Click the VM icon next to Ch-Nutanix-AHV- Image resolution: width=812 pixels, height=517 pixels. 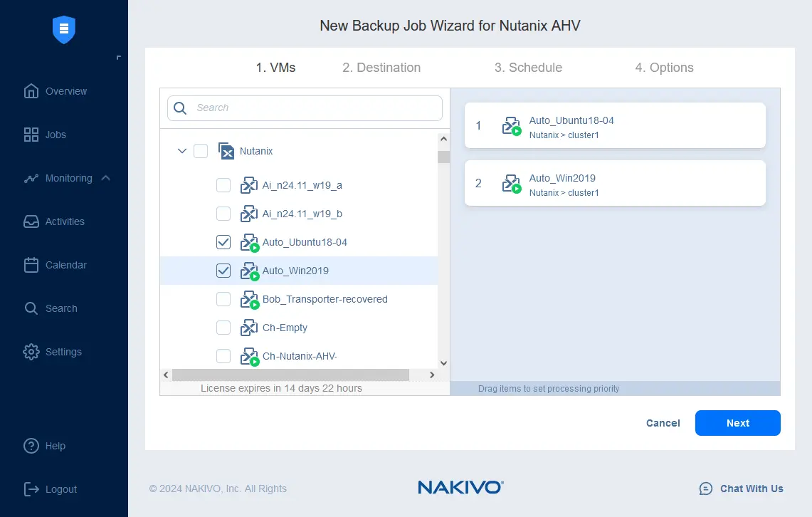coord(250,356)
